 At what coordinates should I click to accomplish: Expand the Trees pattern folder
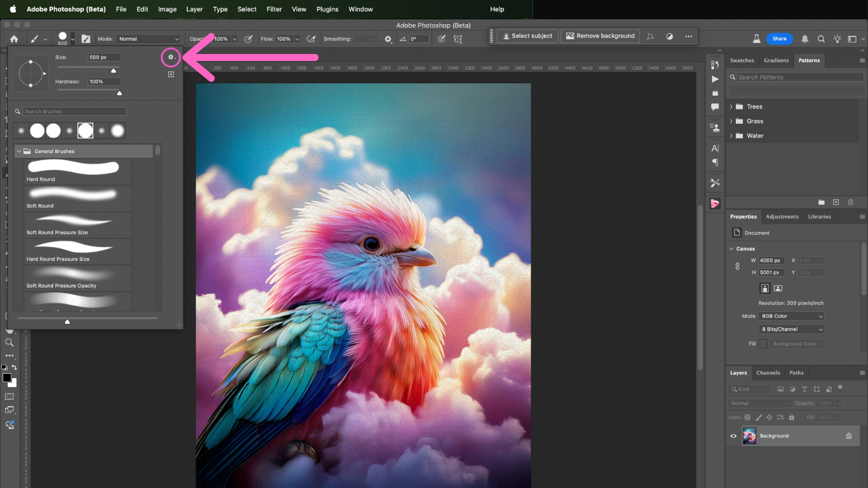(731, 107)
